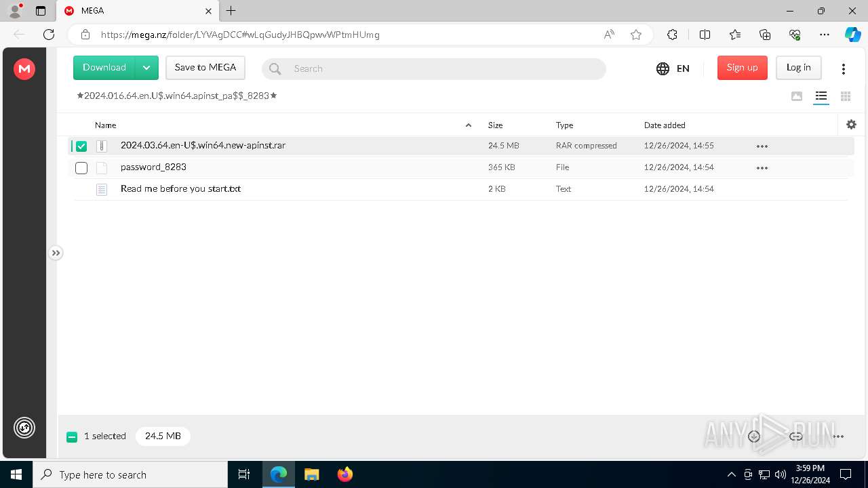This screenshot has height=488, width=868.
Task: Open the Download dropdown arrow
Action: pos(147,68)
